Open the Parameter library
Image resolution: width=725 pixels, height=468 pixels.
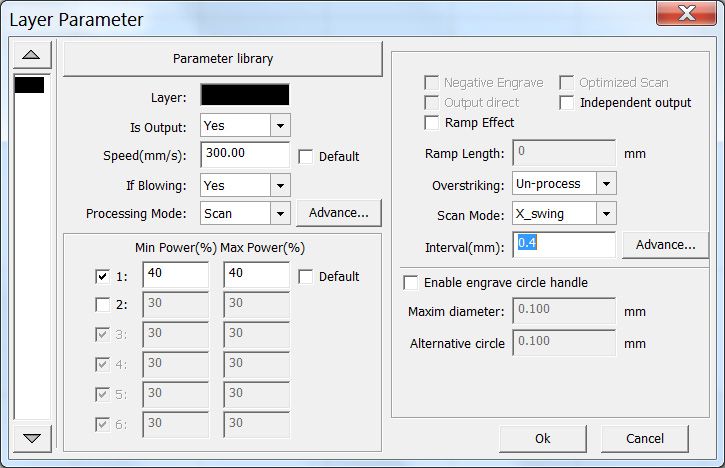pos(223,59)
